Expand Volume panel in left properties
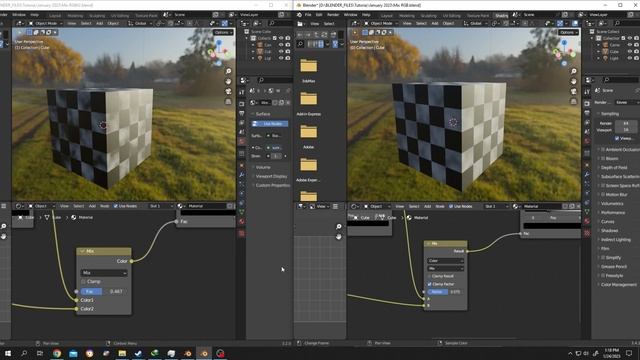Viewport: 640px width, 360px height. [263, 167]
